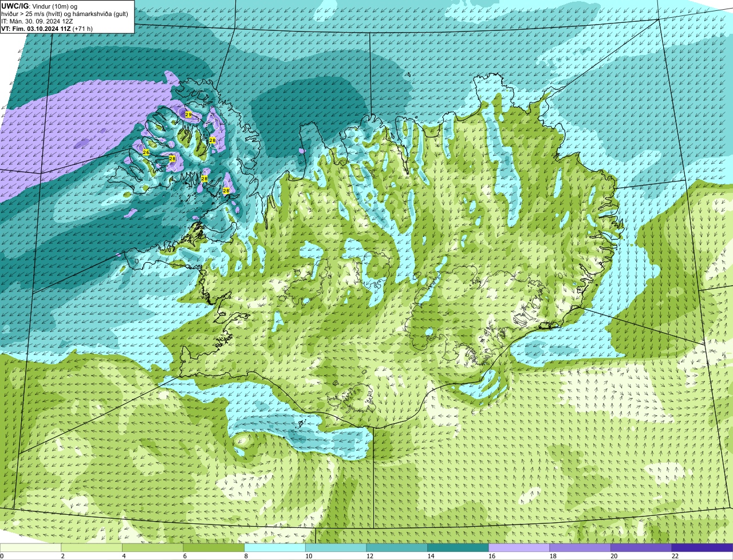The image size is (733, 560).
Task: Pick the teal legend swatch between 12 and 14
Action: (397, 547)
